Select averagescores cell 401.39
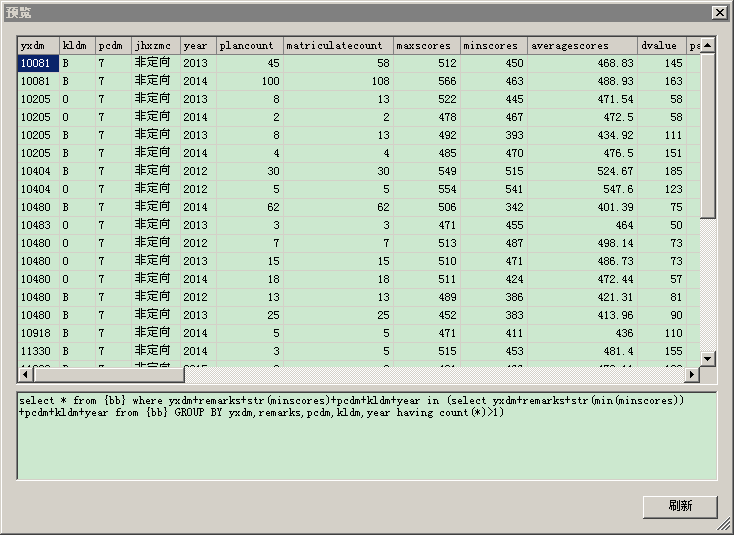The height and width of the screenshot is (535, 734). click(x=582, y=207)
